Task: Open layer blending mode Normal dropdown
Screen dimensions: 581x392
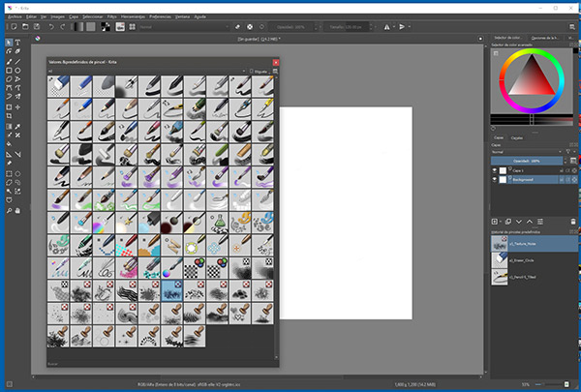Action: pos(527,152)
